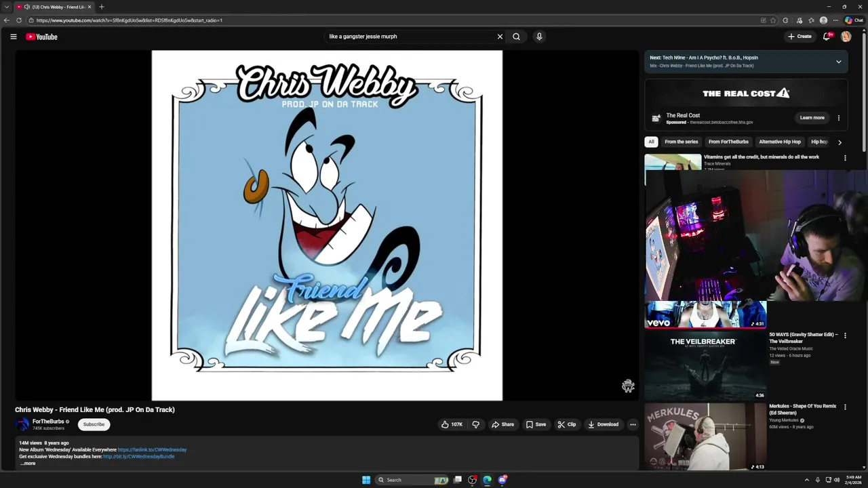Open a new browser tab
The image size is (868, 488).
point(102,7)
